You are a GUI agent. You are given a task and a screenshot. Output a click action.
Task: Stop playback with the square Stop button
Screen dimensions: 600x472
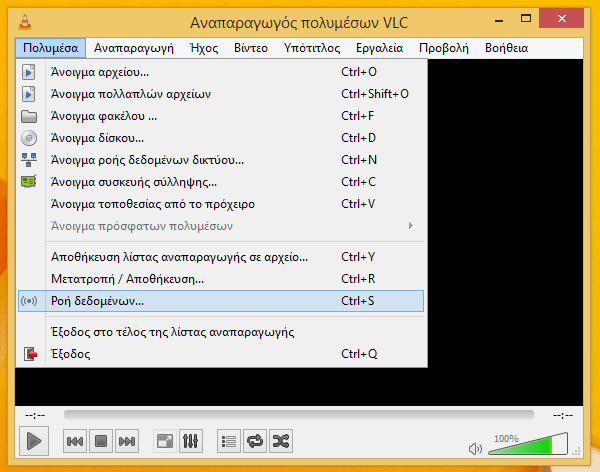point(101,441)
